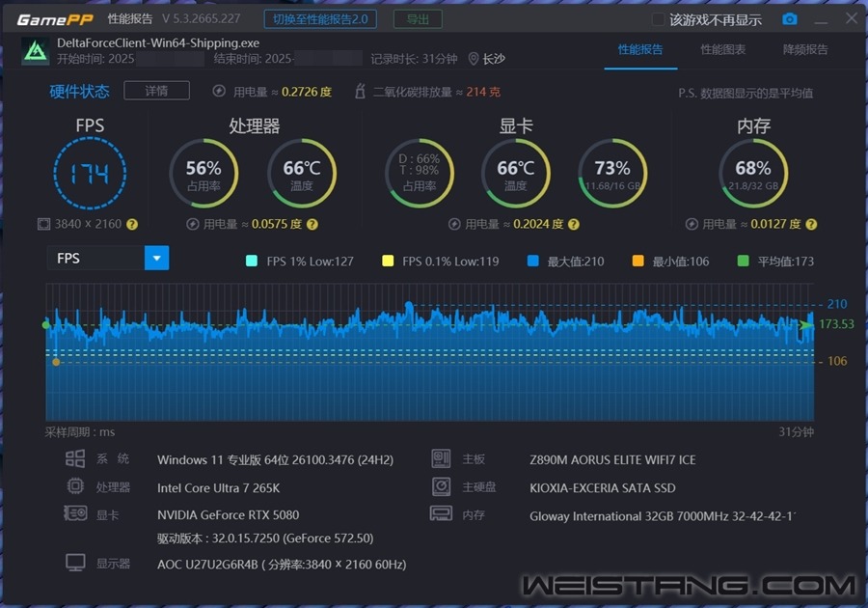Viewport: 868px width, 608px height.
Task: Enable 该游戏不再显示 checkbox
Action: pos(658,19)
